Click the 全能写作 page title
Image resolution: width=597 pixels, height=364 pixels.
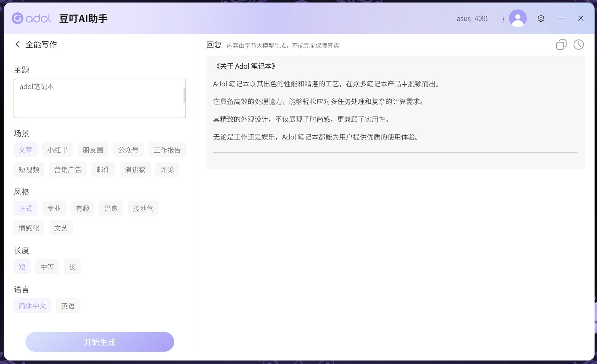click(x=41, y=45)
